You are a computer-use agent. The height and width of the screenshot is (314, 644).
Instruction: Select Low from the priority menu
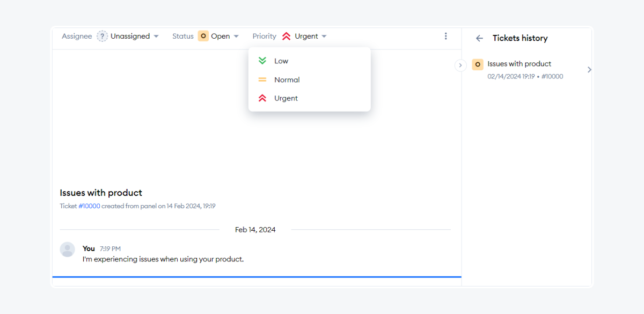(x=281, y=61)
